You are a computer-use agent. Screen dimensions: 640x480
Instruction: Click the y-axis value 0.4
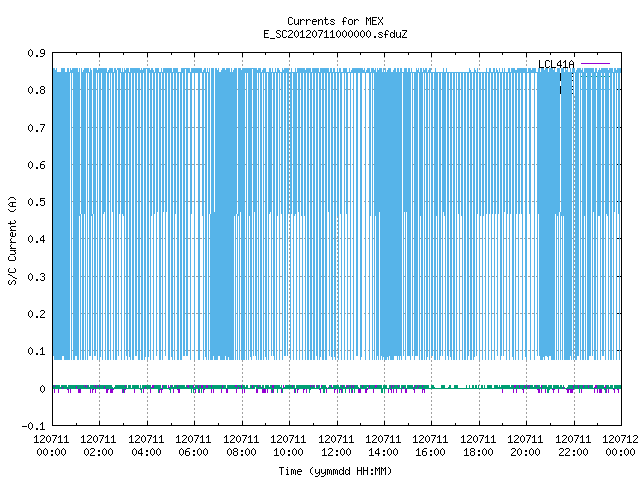(x=37, y=239)
